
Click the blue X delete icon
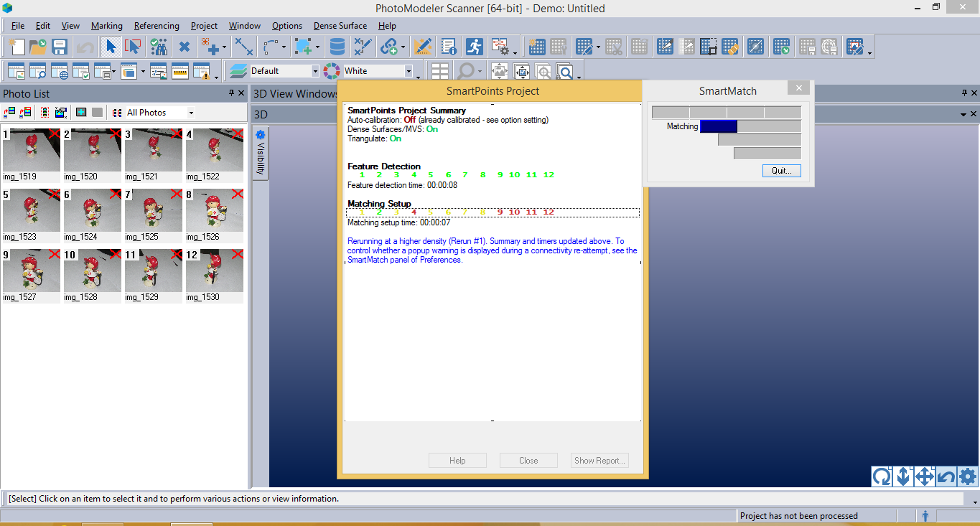pyautogui.click(x=185, y=47)
